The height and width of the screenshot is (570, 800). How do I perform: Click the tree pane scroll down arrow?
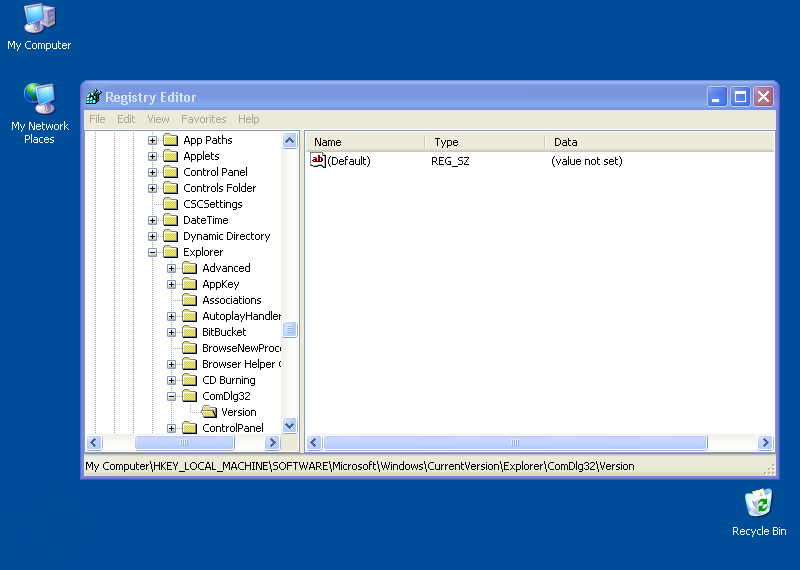pos(289,425)
